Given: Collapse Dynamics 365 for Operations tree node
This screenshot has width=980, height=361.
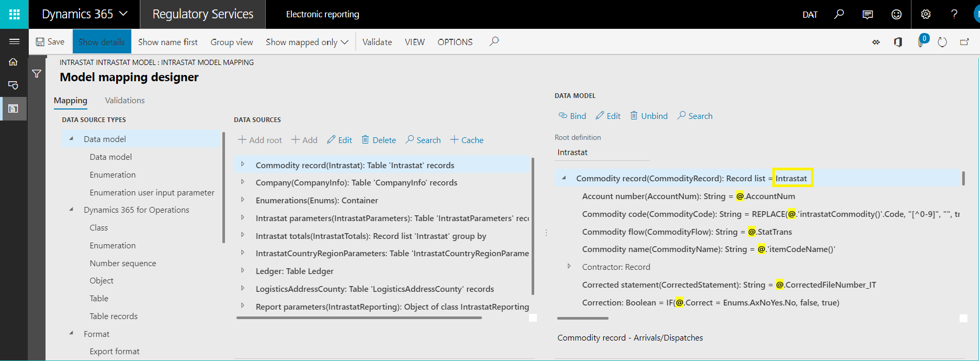Looking at the screenshot, I should pyautogui.click(x=72, y=210).
